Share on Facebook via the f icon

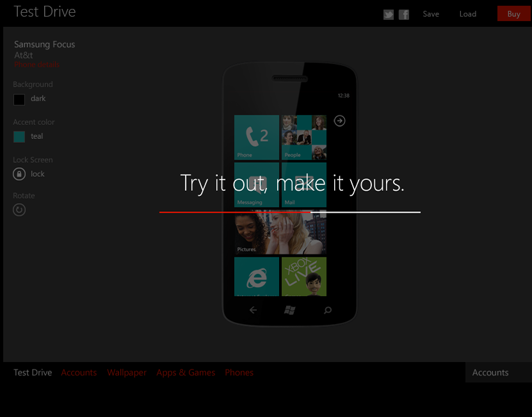(x=404, y=14)
